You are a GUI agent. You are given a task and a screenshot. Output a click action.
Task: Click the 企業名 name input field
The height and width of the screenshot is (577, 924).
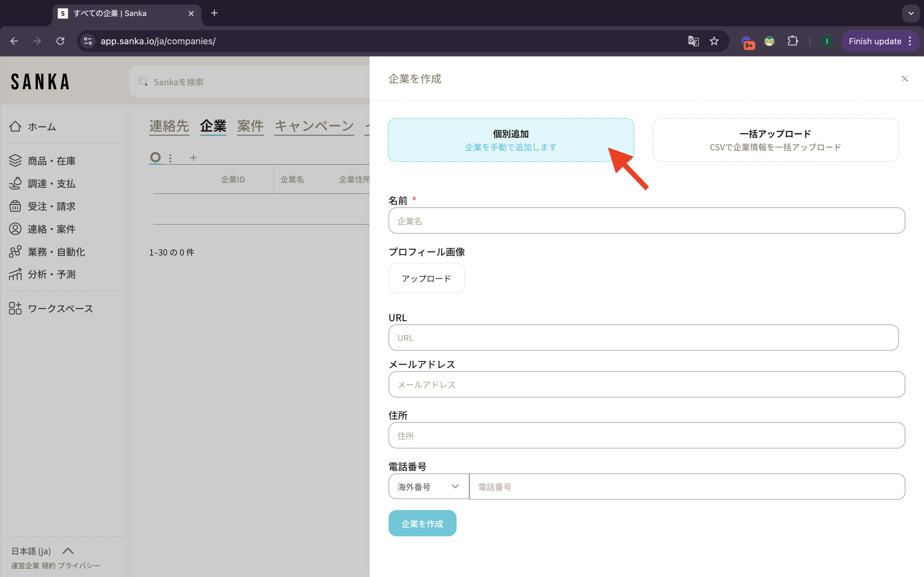coord(646,221)
